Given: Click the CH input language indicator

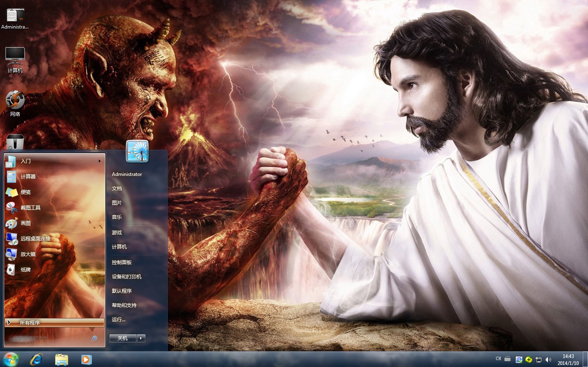Looking at the screenshot, I should pyautogui.click(x=499, y=359).
